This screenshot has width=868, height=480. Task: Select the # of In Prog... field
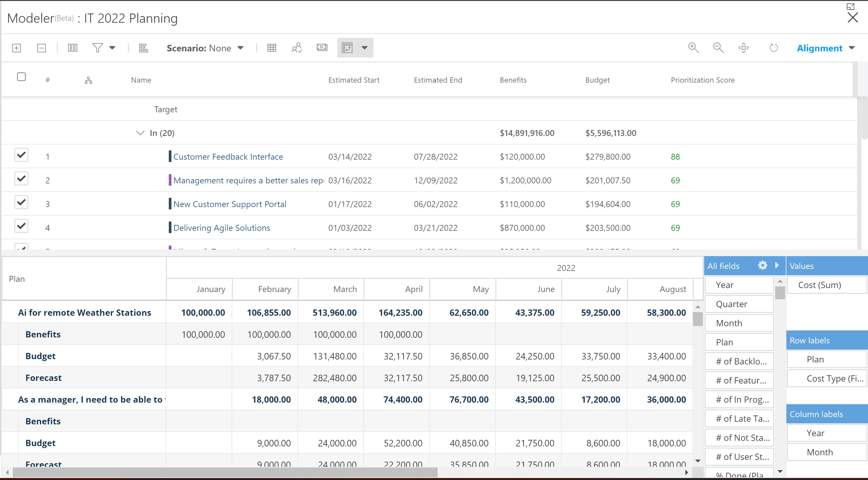739,400
